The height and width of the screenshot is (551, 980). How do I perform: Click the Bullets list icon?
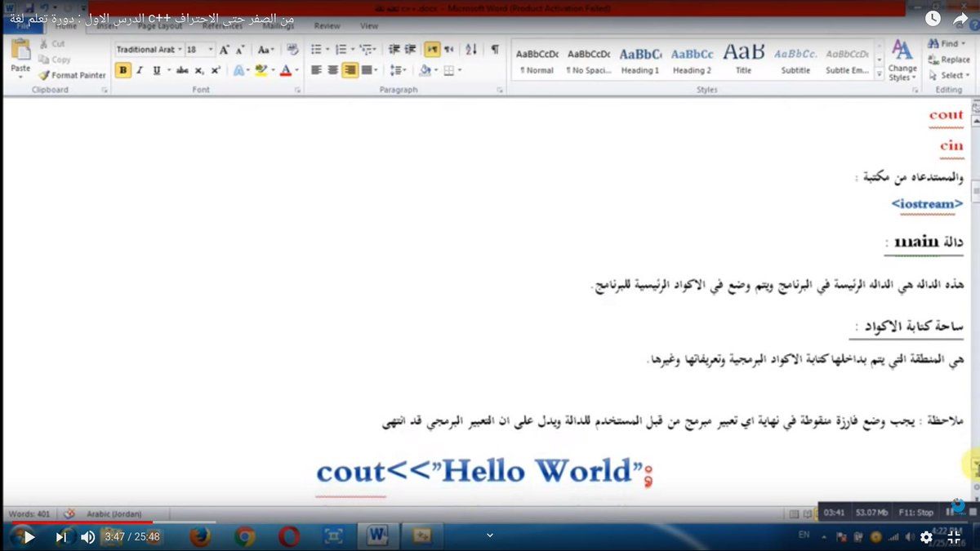(x=316, y=50)
